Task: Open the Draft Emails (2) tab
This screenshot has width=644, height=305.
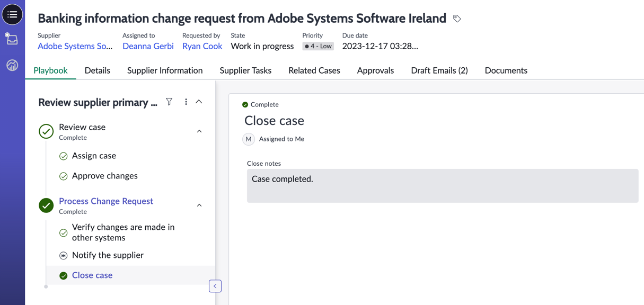Action: coord(439,70)
